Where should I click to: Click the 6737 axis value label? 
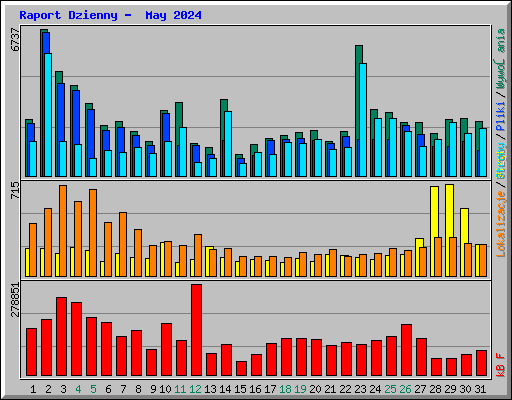pyautogui.click(x=15, y=39)
